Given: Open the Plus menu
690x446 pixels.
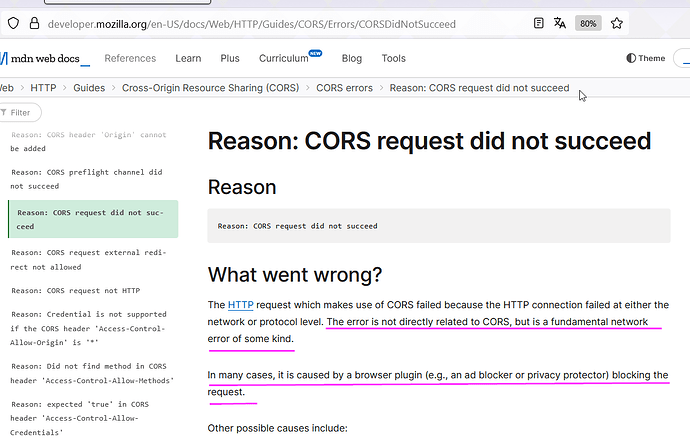Looking at the screenshot, I should pyautogui.click(x=230, y=59).
